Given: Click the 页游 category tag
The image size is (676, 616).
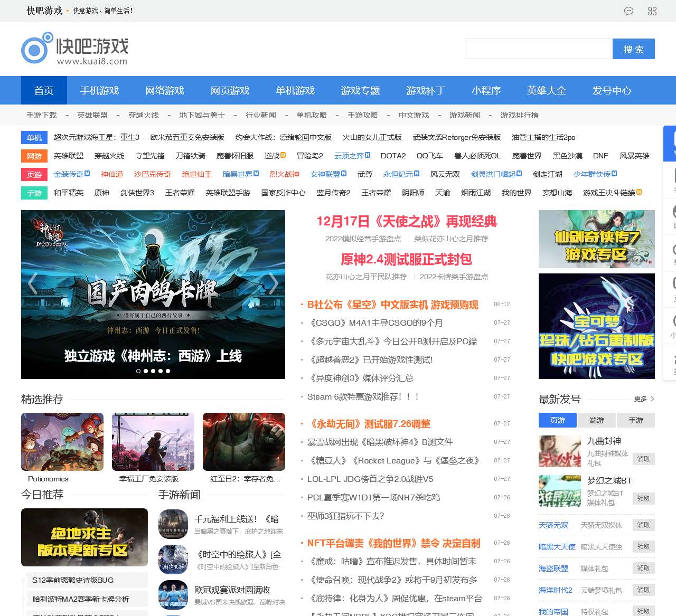Looking at the screenshot, I should coord(34,174).
